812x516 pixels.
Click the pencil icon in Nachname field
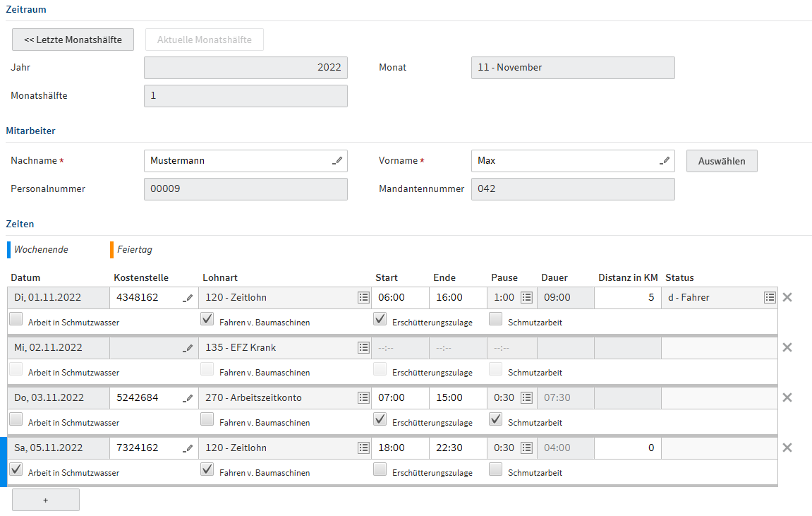(338, 161)
